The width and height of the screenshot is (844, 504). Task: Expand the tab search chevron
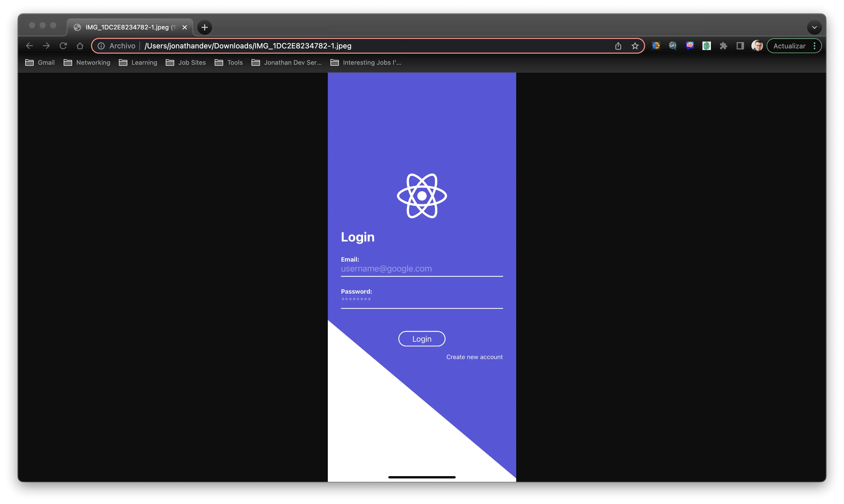pyautogui.click(x=814, y=28)
